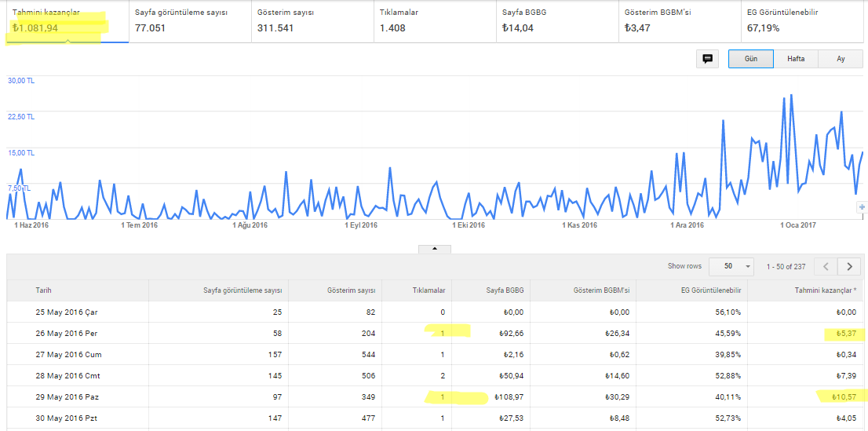Select the Tıklamalar metric tab

pyautogui.click(x=435, y=21)
